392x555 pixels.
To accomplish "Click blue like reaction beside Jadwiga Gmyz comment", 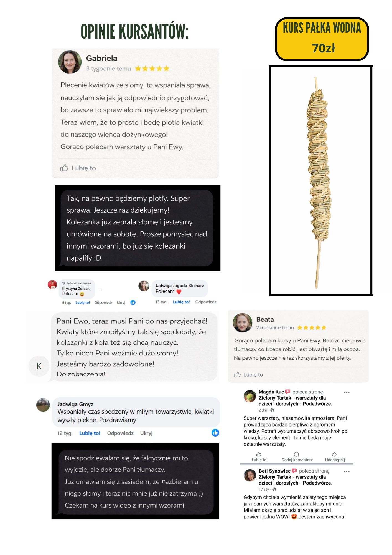I will [215, 433].
